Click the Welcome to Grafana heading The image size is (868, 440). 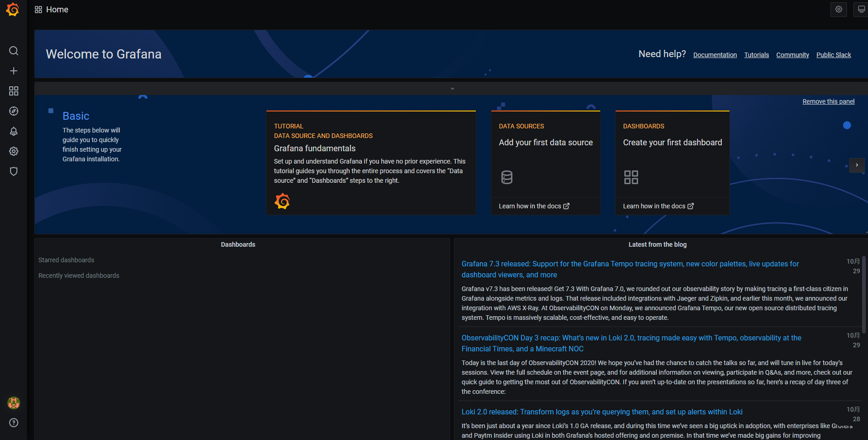pos(104,54)
